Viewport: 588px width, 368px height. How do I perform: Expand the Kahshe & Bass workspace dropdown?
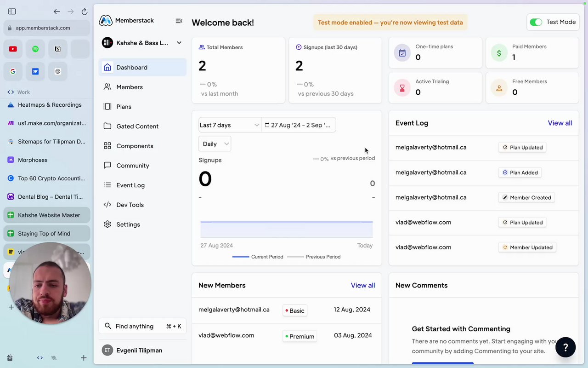point(179,43)
